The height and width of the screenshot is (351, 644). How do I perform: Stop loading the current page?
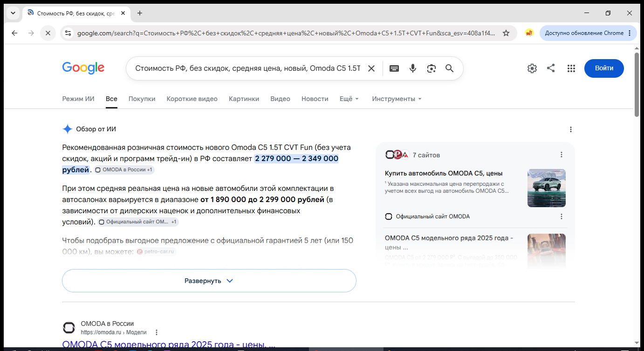pos(48,33)
